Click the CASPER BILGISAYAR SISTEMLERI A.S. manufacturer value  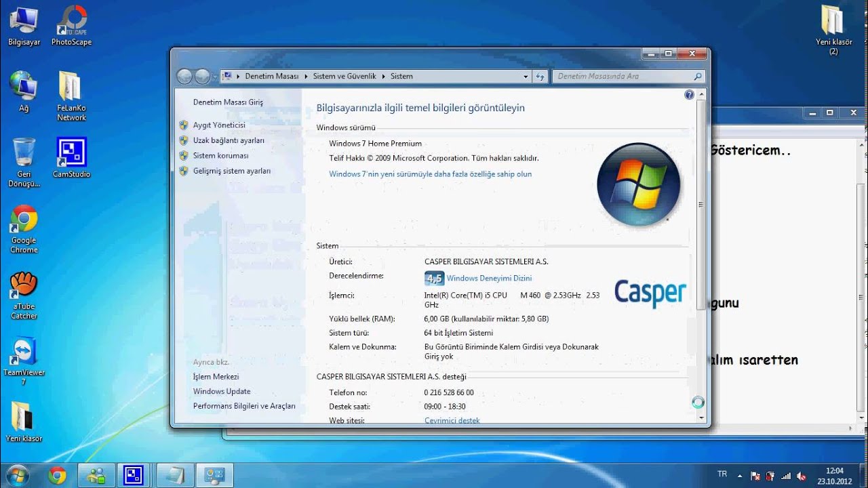click(486, 262)
